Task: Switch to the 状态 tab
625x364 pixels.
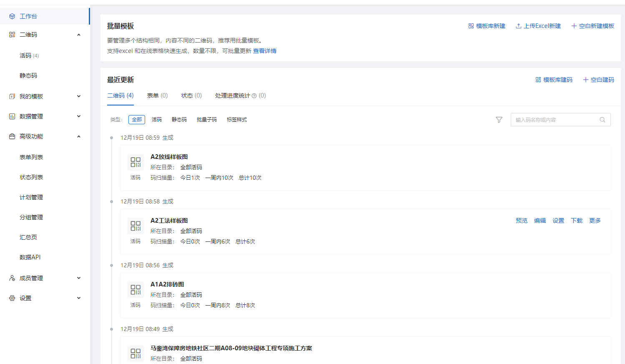Action: click(x=191, y=95)
